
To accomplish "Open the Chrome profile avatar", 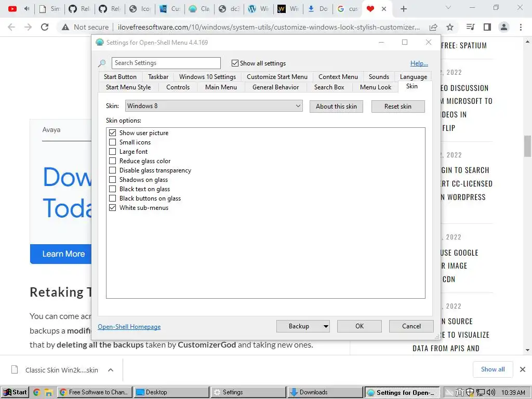I will (x=504, y=27).
